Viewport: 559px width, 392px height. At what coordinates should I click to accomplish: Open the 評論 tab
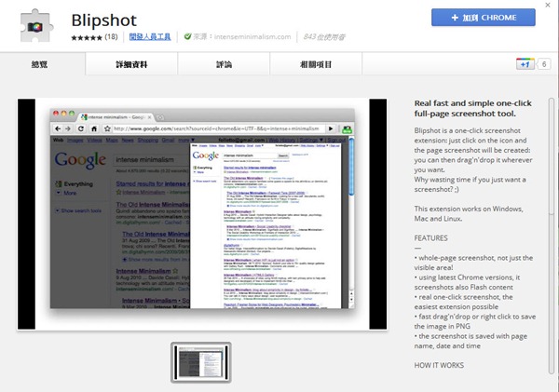(224, 64)
